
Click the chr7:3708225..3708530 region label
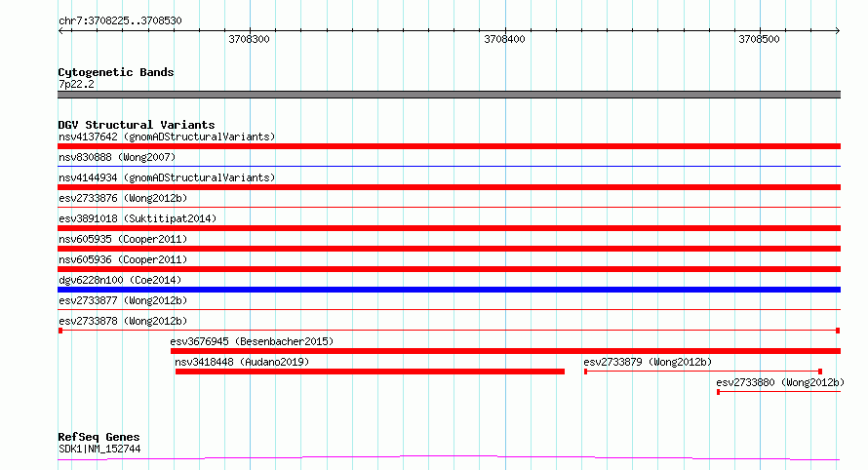(120, 21)
